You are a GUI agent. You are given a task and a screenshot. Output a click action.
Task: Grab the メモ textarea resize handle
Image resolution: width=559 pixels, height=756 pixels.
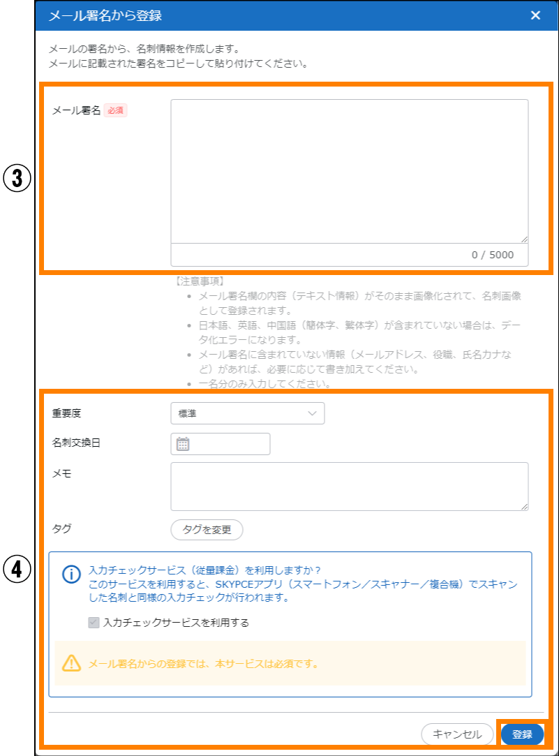(x=523, y=506)
